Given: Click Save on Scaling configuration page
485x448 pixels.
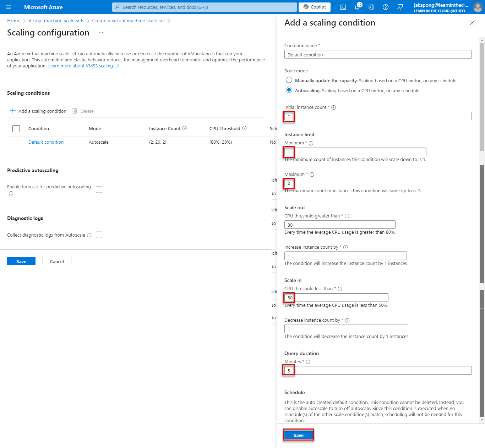Looking at the screenshot, I should [21, 261].
